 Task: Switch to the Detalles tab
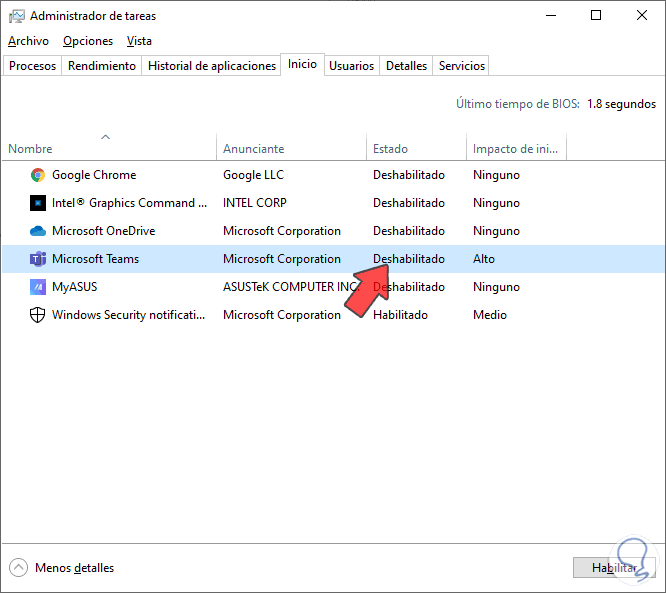click(406, 66)
